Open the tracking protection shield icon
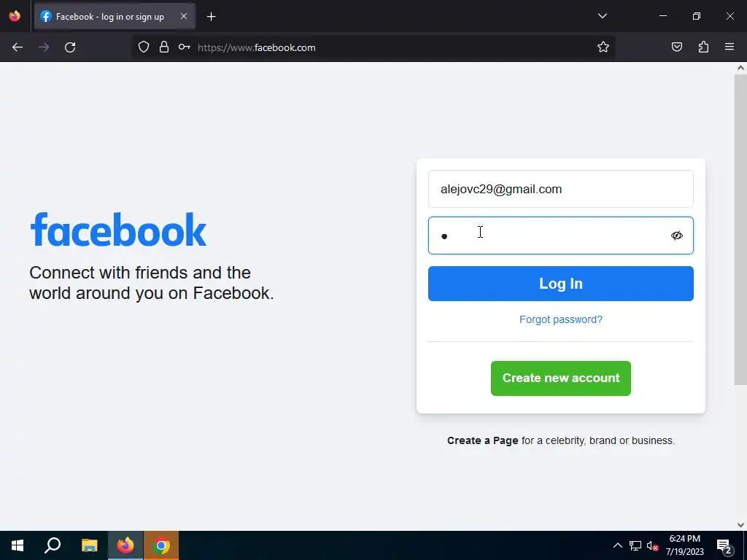Viewport: 747px width, 560px height. (x=144, y=47)
